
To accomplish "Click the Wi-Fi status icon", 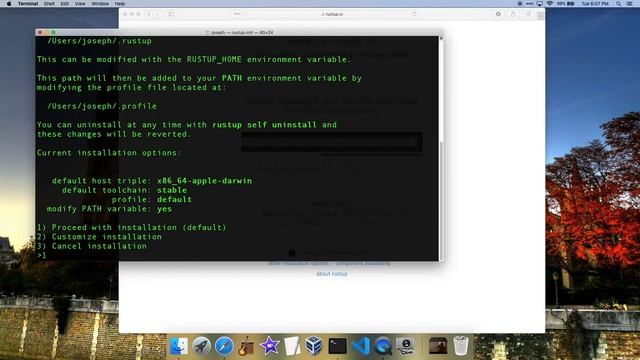I will pyautogui.click(x=550, y=3).
